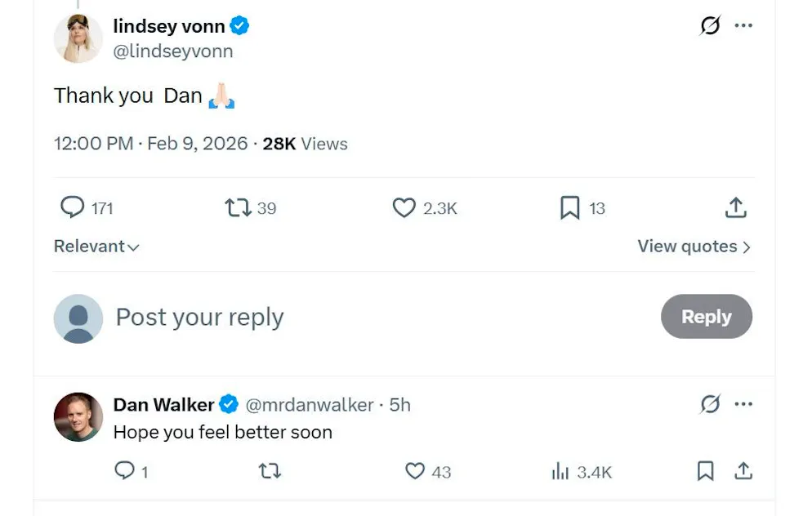
Task: Bookmark Dan Walker's reply
Action: [705, 471]
